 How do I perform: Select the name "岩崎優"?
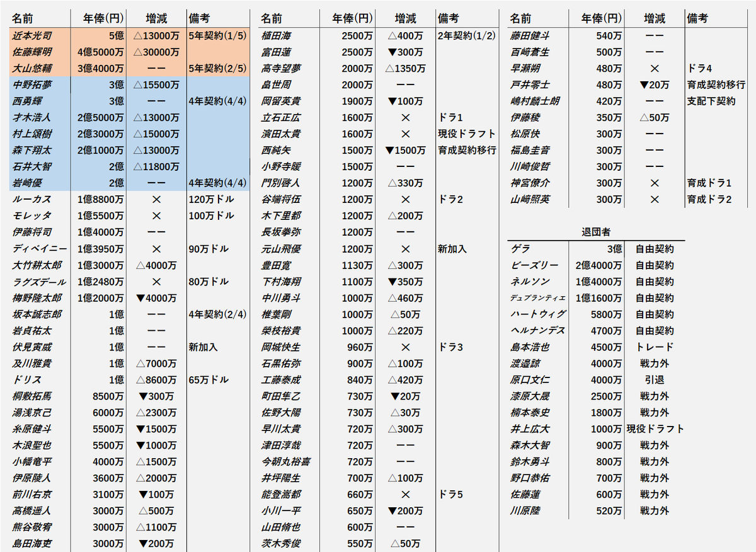point(27,183)
